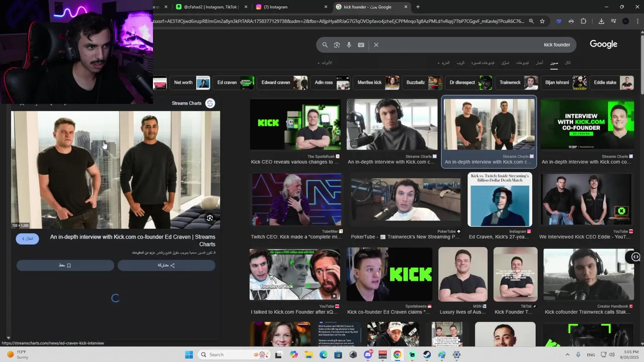Open Discord from the taskbar
This screenshot has height=362, width=644.
[x=368, y=354]
